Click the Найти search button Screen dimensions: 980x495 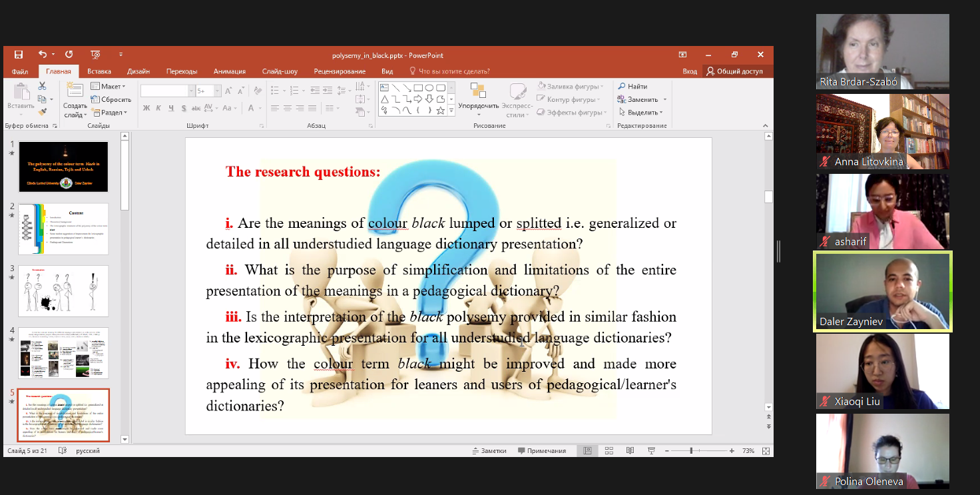pos(632,87)
